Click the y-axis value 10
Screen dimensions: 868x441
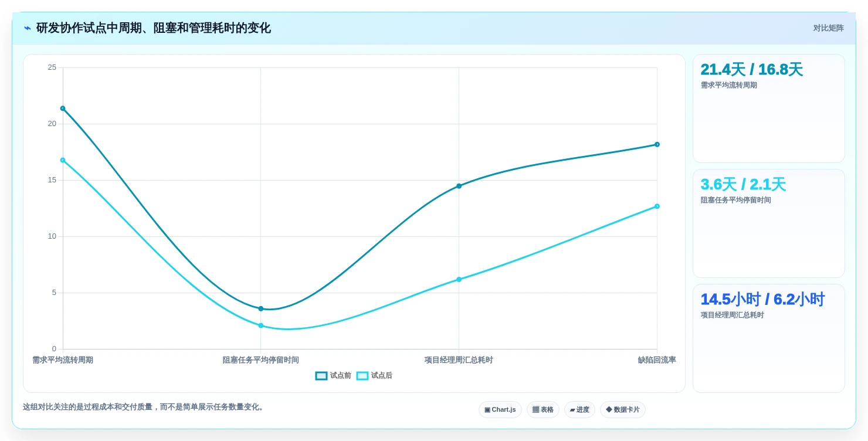pyautogui.click(x=52, y=236)
